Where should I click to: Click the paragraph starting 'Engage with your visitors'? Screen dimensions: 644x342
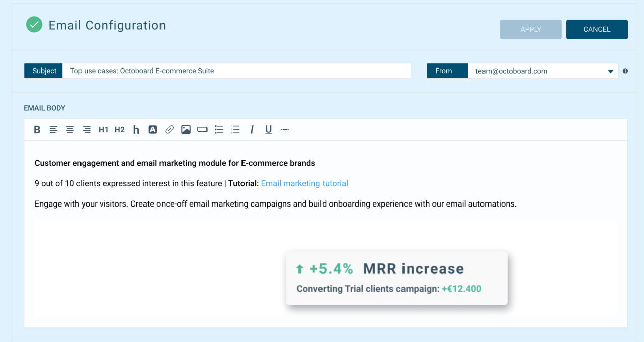[x=276, y=204]
